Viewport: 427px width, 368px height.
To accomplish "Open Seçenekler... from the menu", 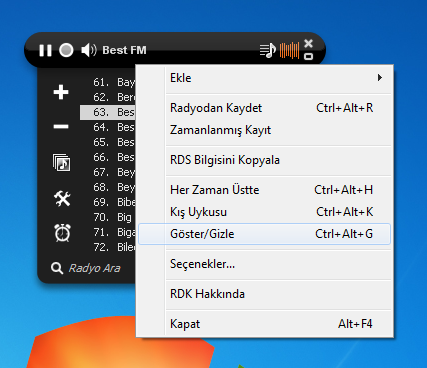I will click(264, 264).
